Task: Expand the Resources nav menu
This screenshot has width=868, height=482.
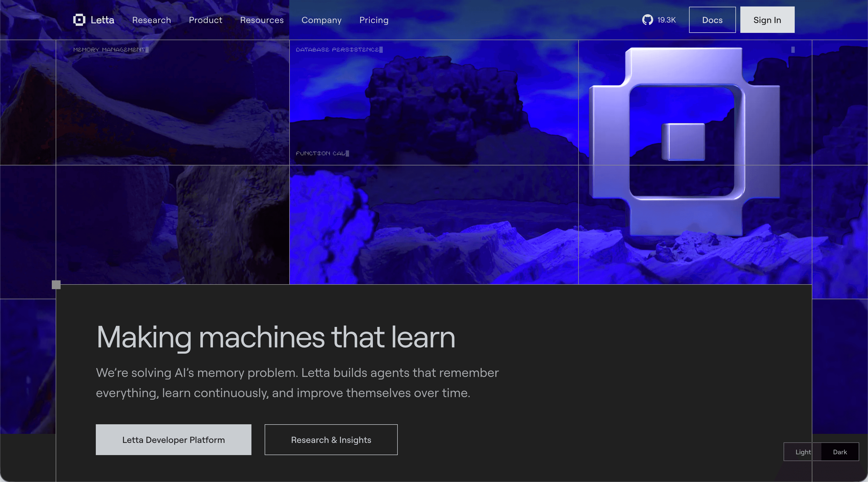Action: point(262,20)
